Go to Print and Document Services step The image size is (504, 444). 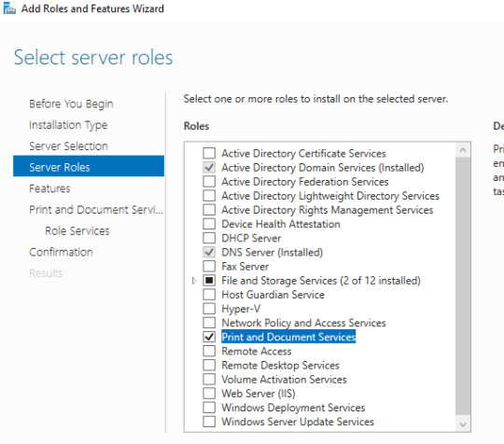click(x=96, y=210)
